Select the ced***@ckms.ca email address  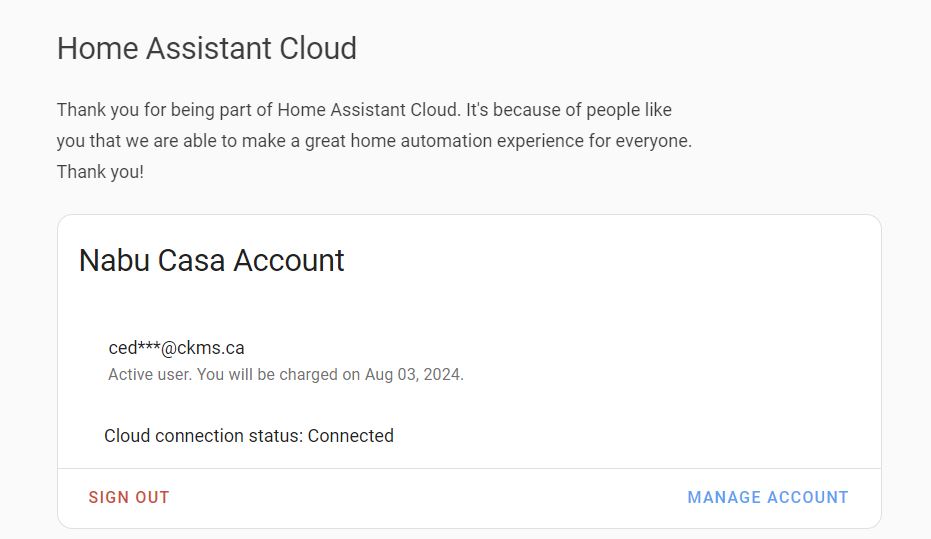pos(176,348)
